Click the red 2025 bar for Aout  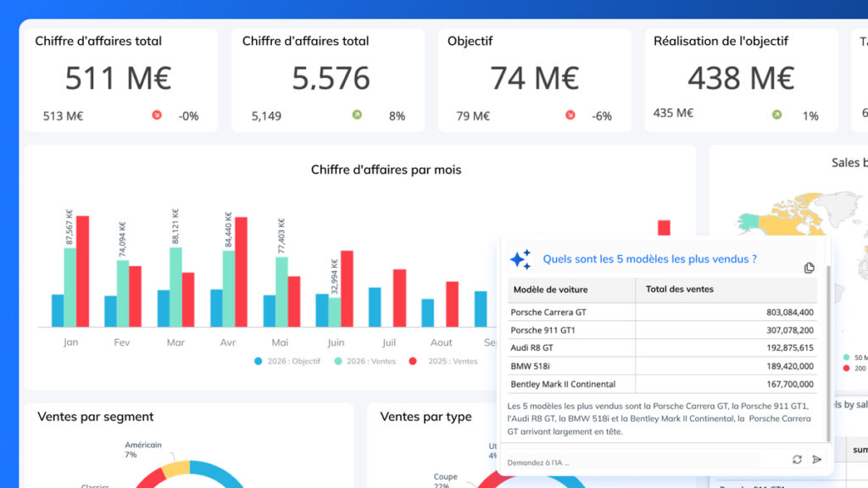(453, 304)
